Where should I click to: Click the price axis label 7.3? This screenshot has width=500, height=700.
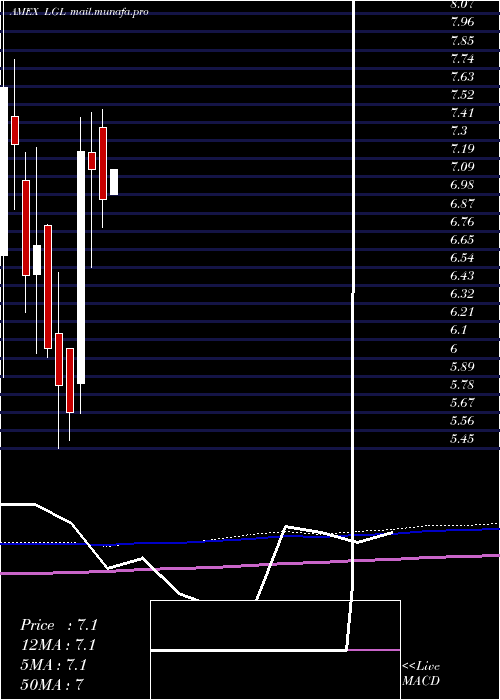[459, 131]
